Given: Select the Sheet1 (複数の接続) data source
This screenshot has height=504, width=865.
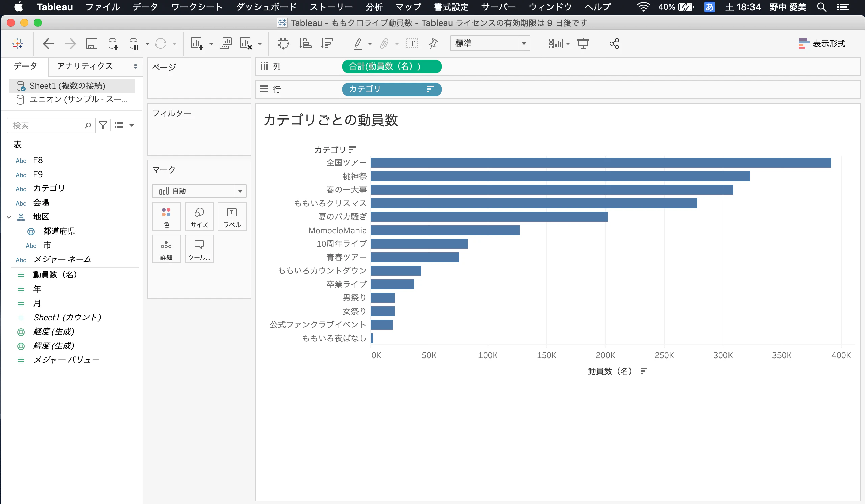Looking at the screenshot, I should tap(72, 86).
